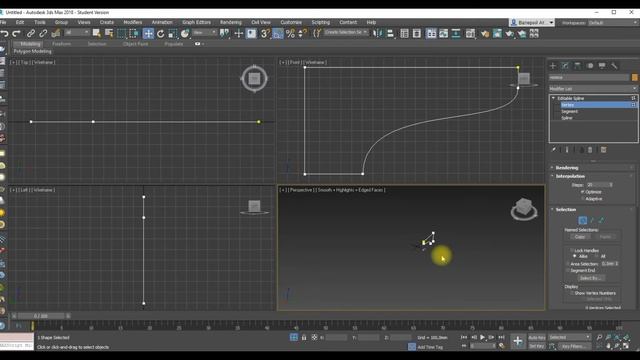Activate the Select and Rotate tool

click(161, 33)
